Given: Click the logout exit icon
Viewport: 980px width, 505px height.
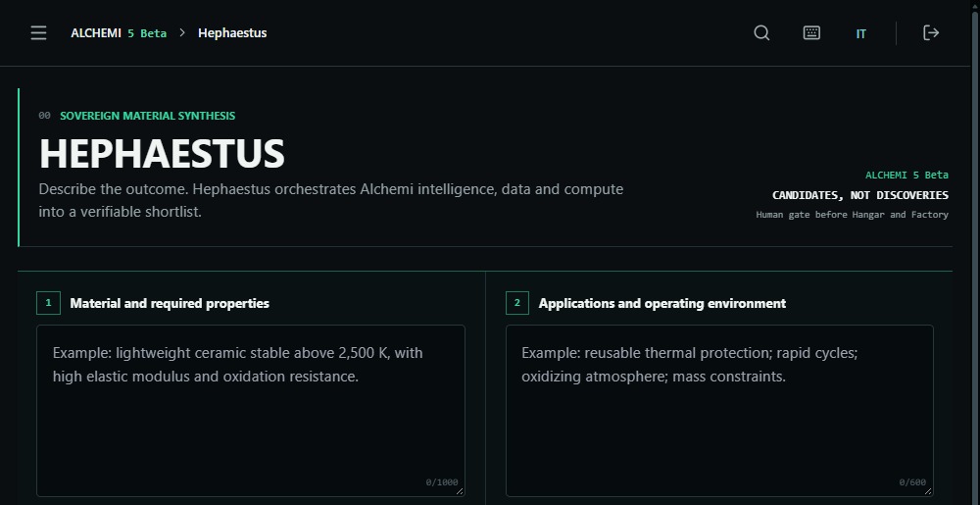Looking at the screenshot, I should coord(931,33).
